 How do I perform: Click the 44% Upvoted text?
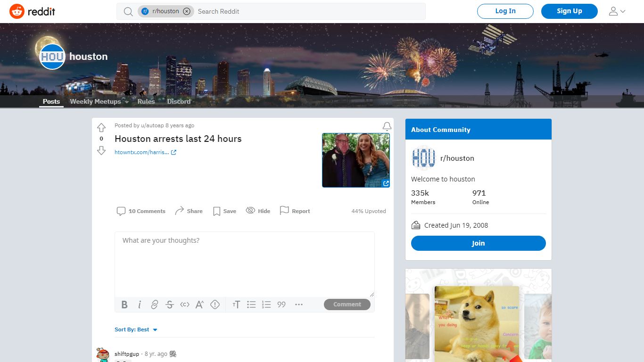[x=369, y=211]
